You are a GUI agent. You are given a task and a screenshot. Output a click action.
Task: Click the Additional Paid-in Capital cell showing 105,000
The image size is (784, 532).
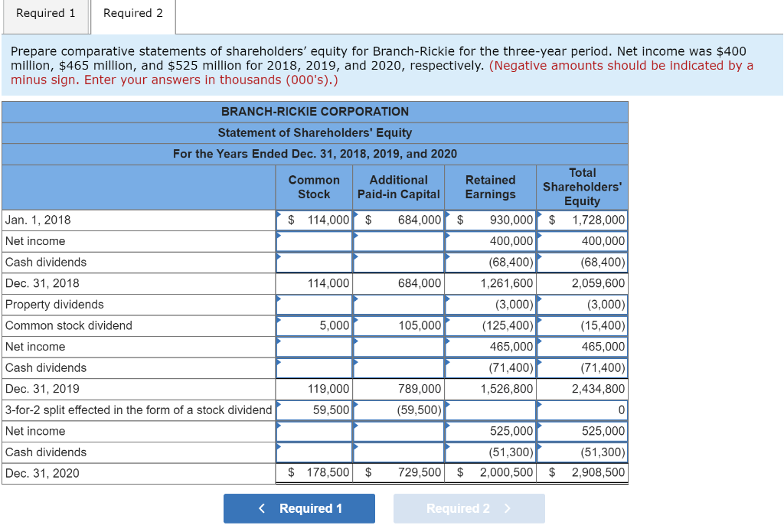point(398,325)
